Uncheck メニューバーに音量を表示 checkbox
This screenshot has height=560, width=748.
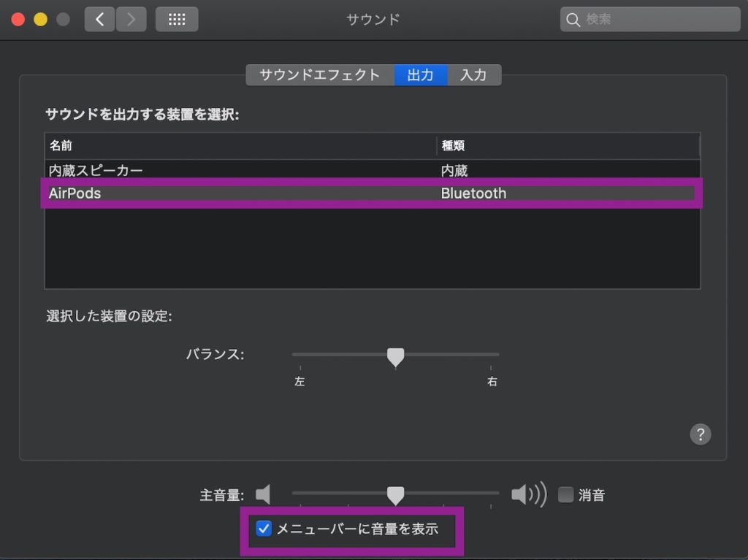[264, 529]
